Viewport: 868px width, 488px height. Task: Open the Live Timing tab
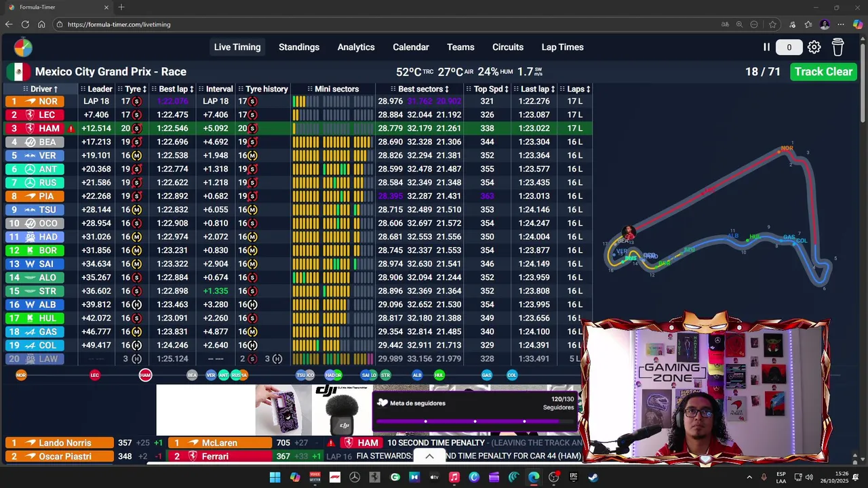click(x=237, y=47)
